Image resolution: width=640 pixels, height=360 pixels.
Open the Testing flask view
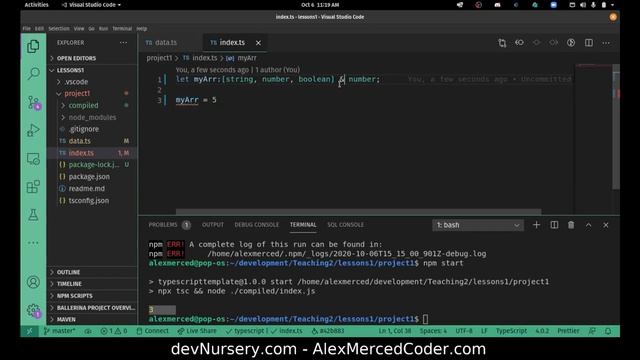[x=33, y=215]
